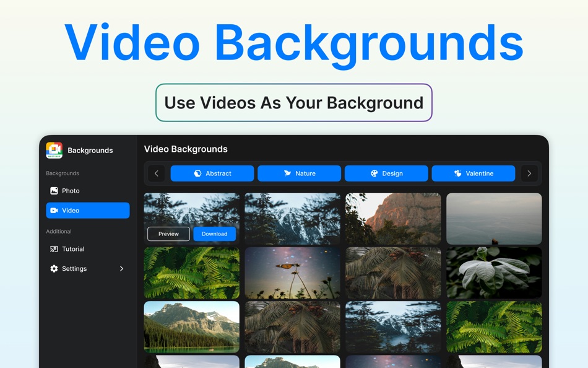Screen dimensions: 588x368
Task: Click the Tutorial cast icon
Action: tap(54, 249)
